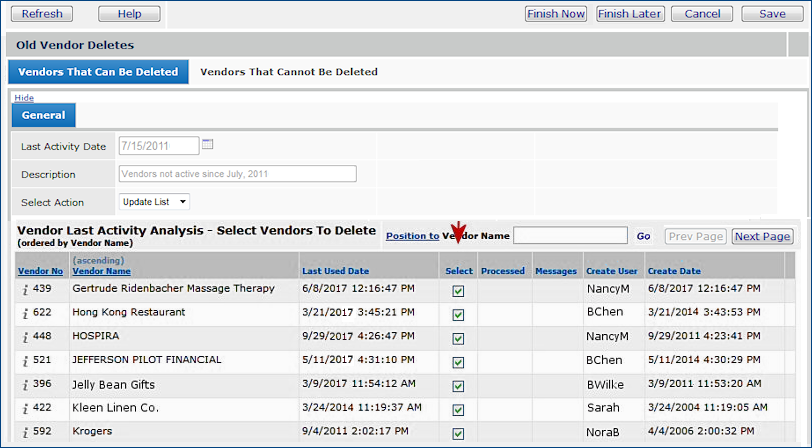The height and width of the screenshot is (448, 812).
Task: Click info icon for JEFFERSON PILOT FINANCIAL
Action: pyautogui.click(x=26, y=361)
